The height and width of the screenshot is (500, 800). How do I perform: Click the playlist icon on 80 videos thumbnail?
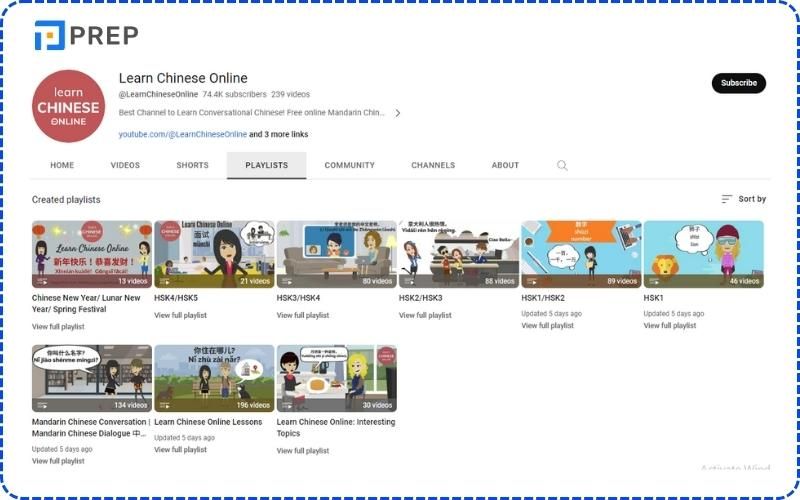pyautogui.click(x=287, y=281)
